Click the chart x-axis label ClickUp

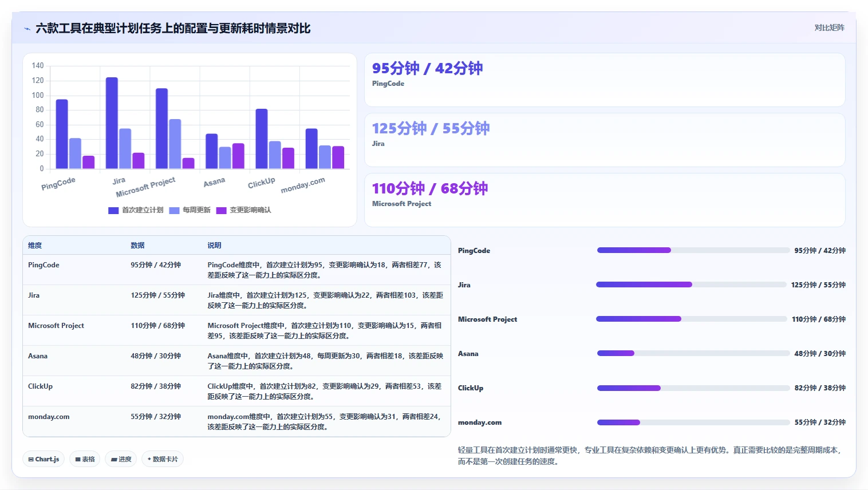[262, 183]
